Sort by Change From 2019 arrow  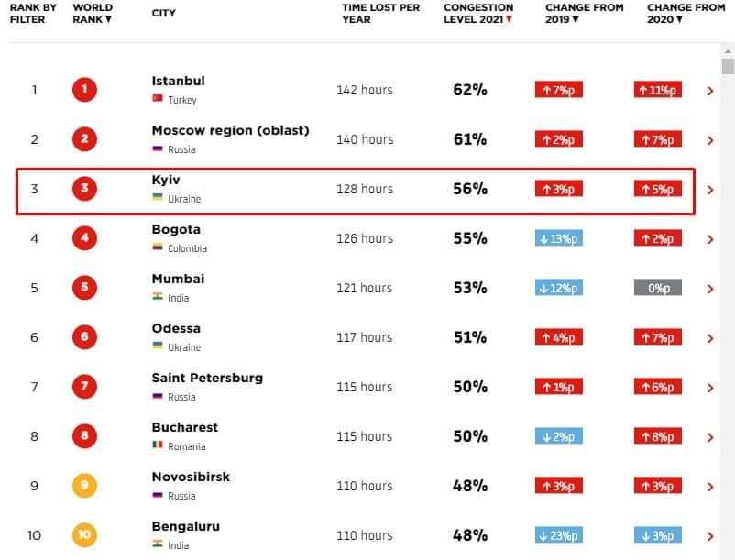click(x=576, y=19)
